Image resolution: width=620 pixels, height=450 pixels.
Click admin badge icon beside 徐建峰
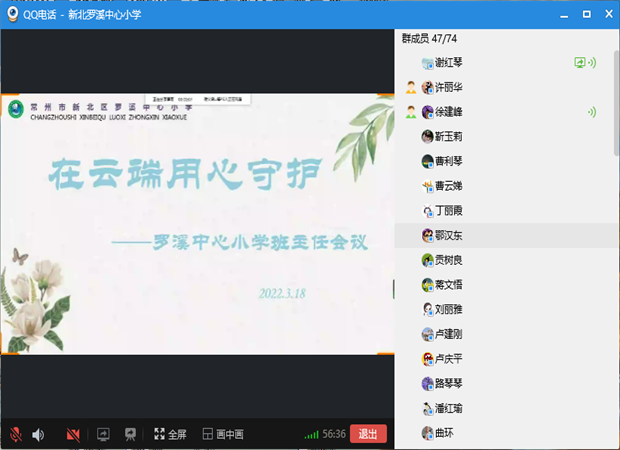click(x=411, y=112)
